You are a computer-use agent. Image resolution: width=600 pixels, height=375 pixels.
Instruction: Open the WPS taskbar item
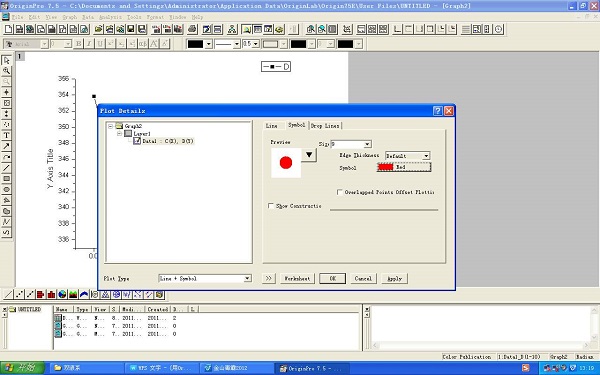coord(161,368)
